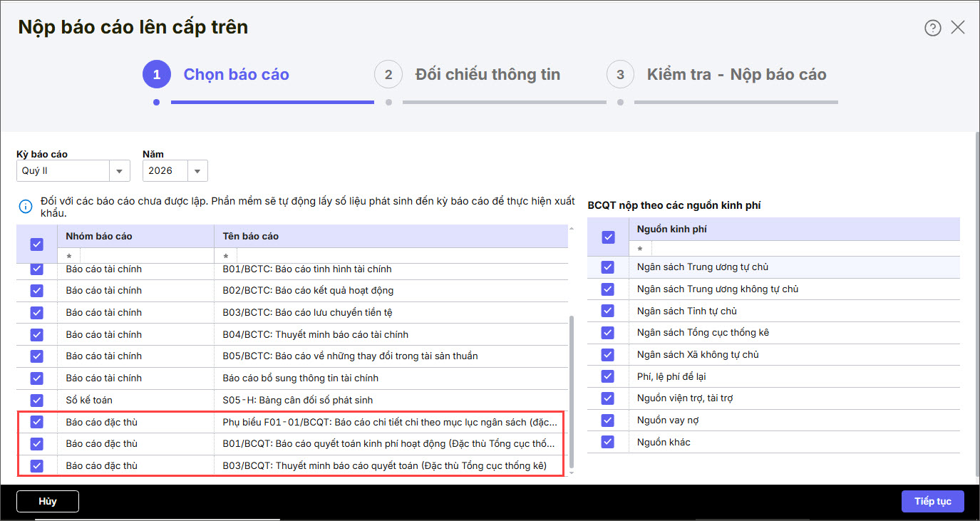The height and width of the screenshot is (521, 980).
Task: Click the help question mark icon
Action: tap(932, 28)
